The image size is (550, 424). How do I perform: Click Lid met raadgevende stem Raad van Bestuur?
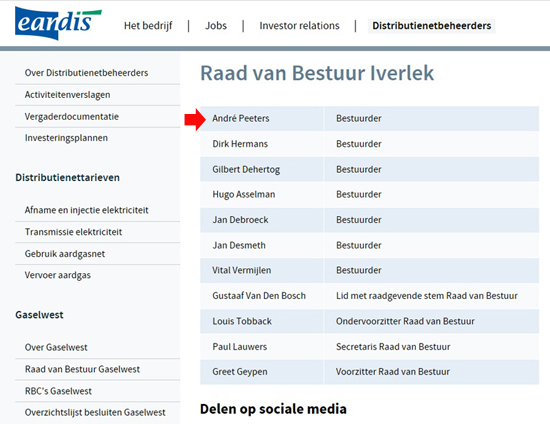427,296
